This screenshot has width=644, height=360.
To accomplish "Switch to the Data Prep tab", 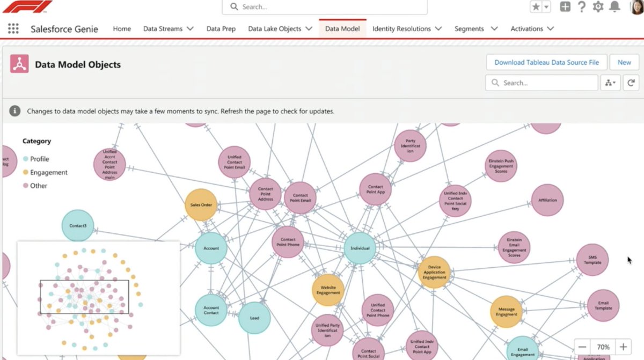I will [x=221, y=28].
